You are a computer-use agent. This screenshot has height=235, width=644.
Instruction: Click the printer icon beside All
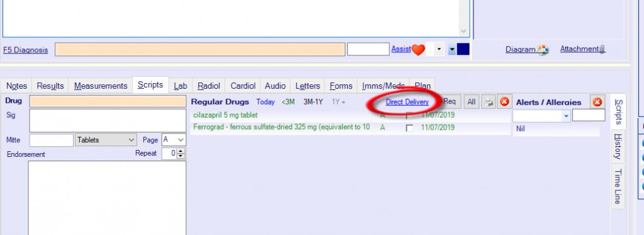488,102
